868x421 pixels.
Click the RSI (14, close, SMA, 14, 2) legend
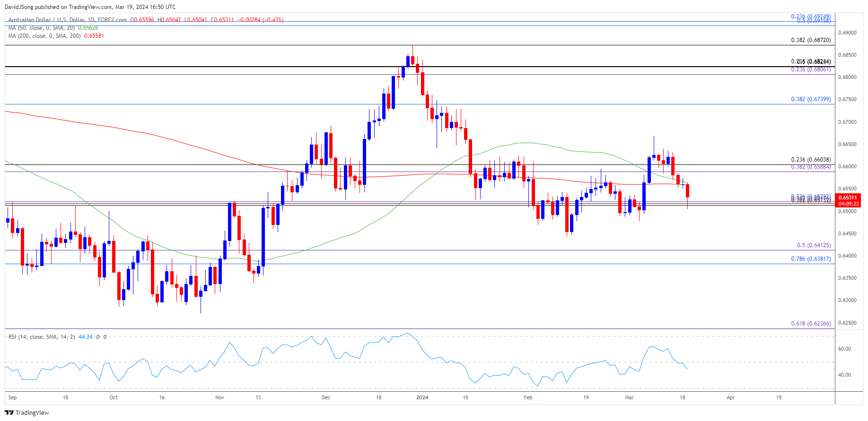pos(42,337)
